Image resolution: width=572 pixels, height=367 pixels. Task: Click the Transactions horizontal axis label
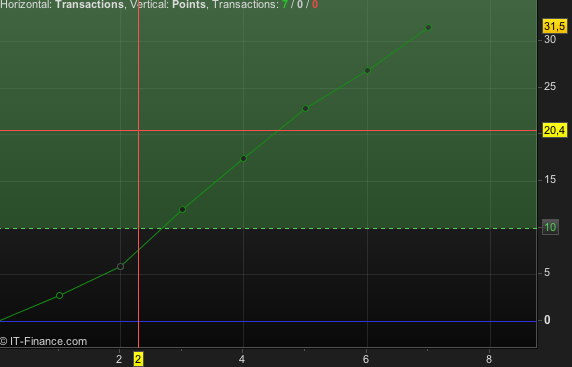(x=89, y=5)
